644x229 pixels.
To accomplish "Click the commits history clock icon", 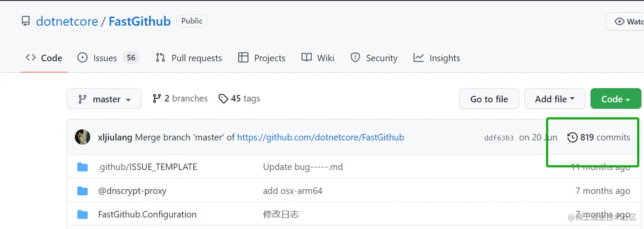I will pos(572,137).
